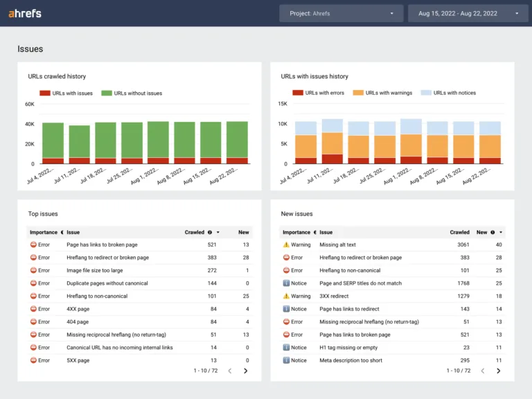Image resolution: width=532 pixels, height=399 pixels.
Task: Click the crawled value 272 in Top issues
Action: point(212,270)
